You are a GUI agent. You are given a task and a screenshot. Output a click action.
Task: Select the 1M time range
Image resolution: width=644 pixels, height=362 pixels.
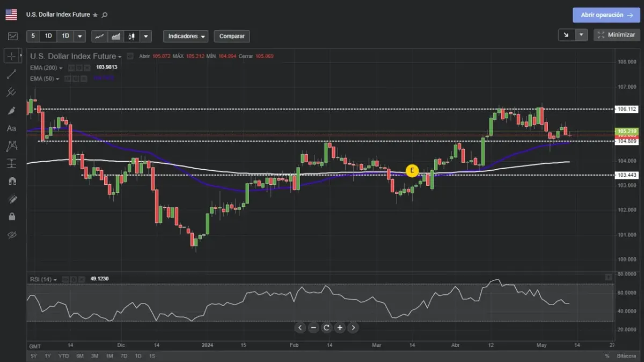109,356
